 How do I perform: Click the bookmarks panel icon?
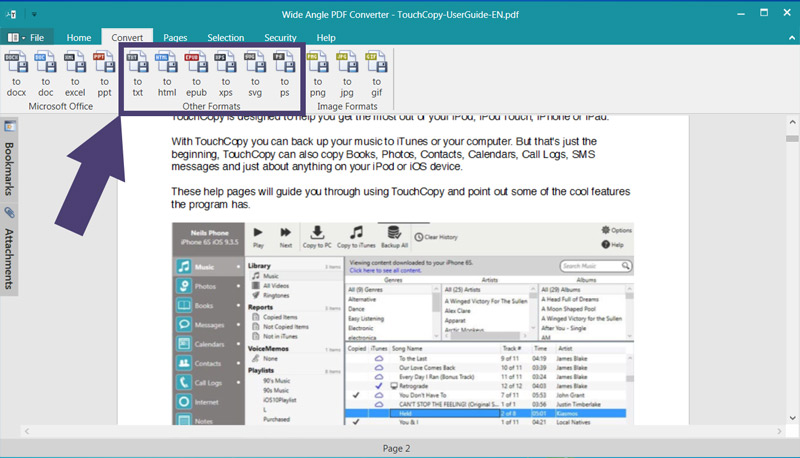click(10, 126)
